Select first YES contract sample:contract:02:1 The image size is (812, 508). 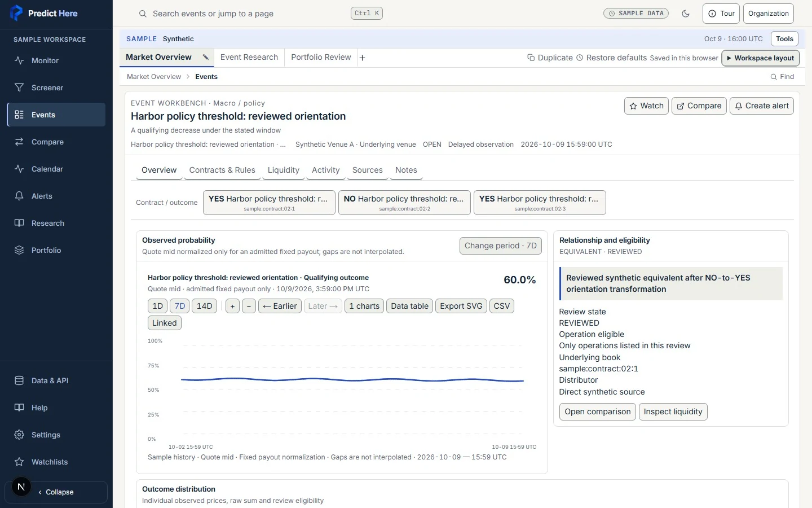tap(269, 203)
